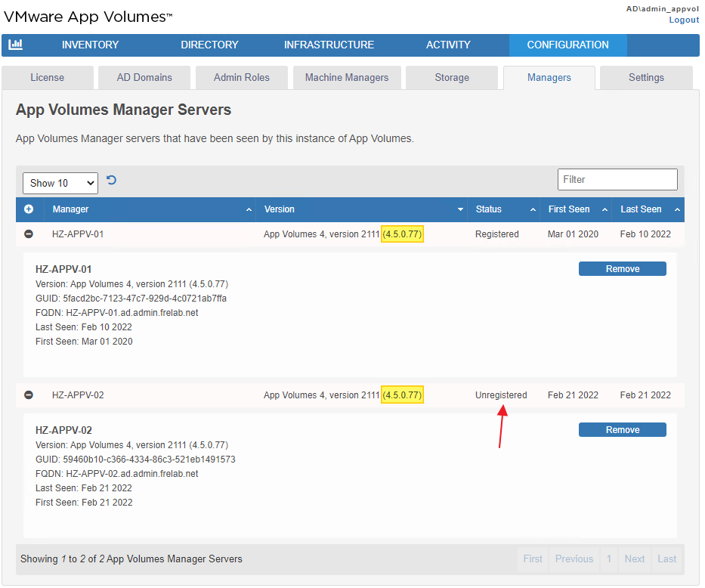This screenshot has width=705, height=588.
Task: Open the Show 10 page size dropdown
Action: (x=60, y=183)
